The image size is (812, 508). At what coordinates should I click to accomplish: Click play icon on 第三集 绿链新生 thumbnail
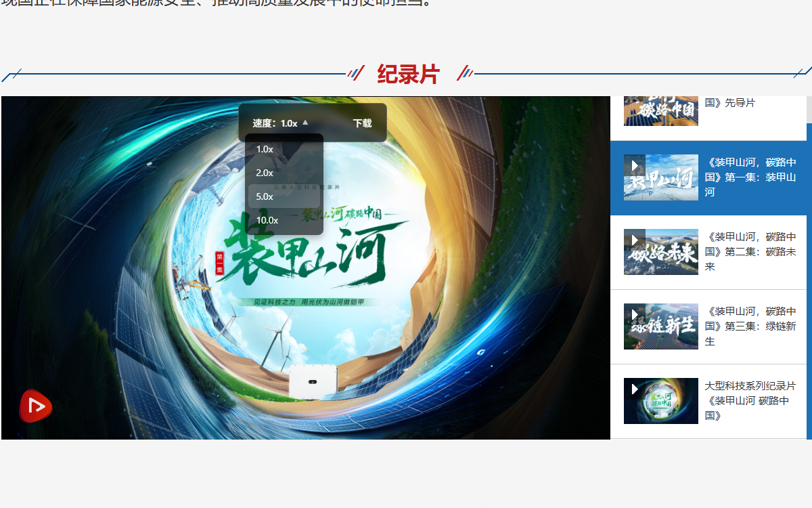pyautogui.click(x=635, y=314)
